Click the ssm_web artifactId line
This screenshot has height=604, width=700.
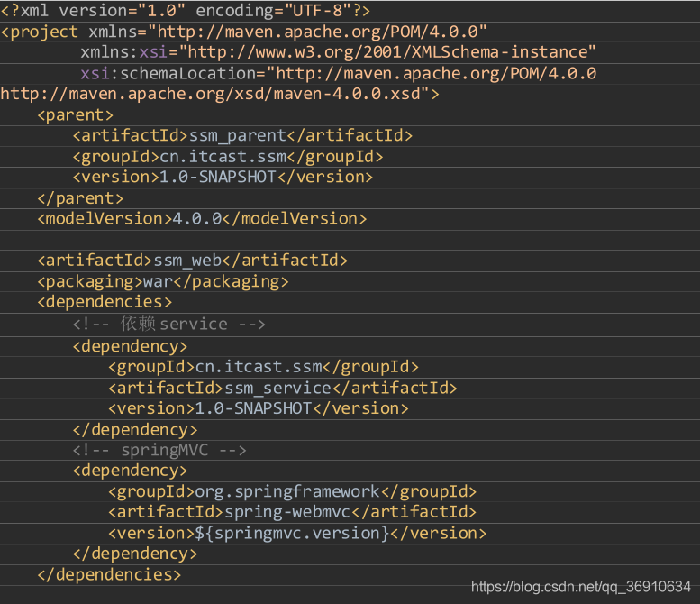pos(192,260)
